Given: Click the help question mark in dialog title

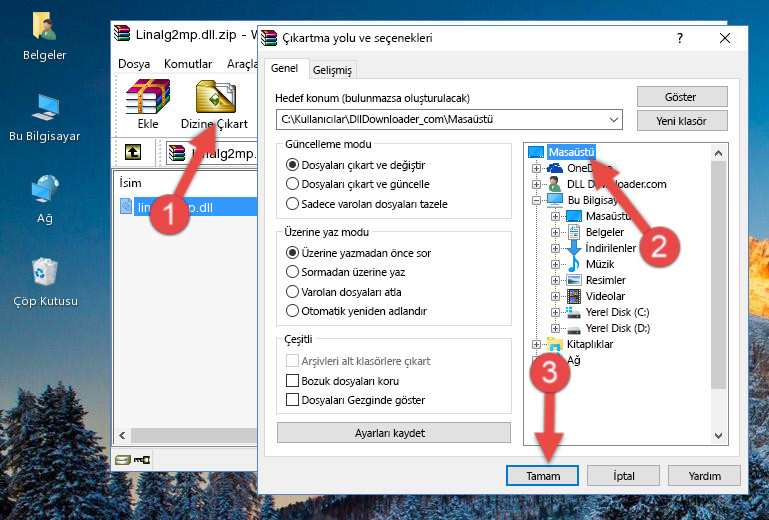Looking at the screenshot, I should click(680, 38).
